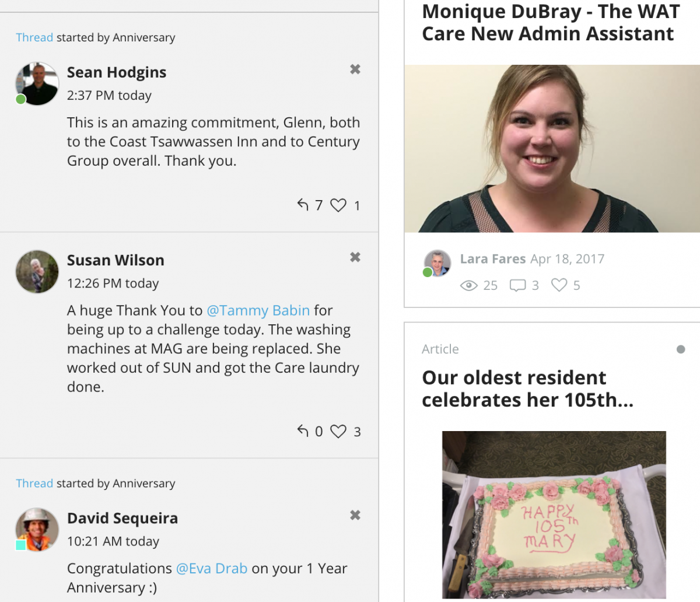Dismiss Susan Wilson's post with the X icon

pos(355,257)
